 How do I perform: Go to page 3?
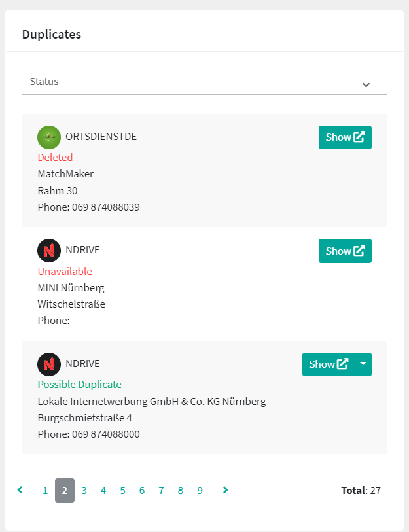coord(84,491)
